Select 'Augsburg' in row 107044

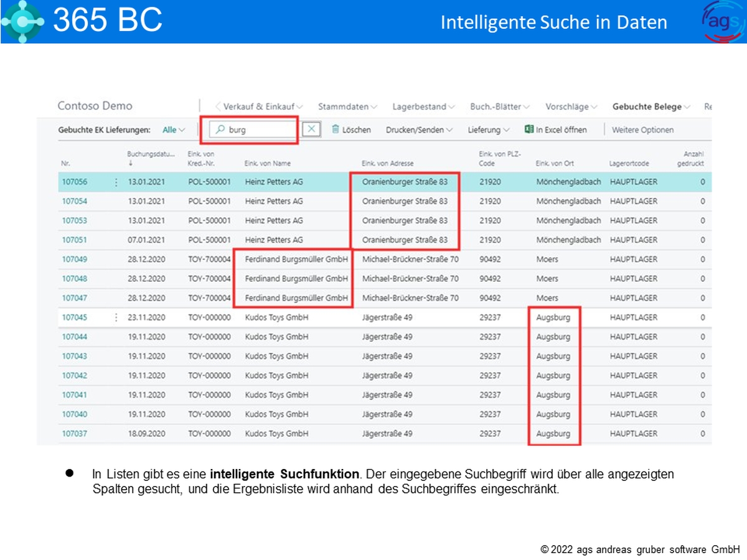[x=553, y=337]
